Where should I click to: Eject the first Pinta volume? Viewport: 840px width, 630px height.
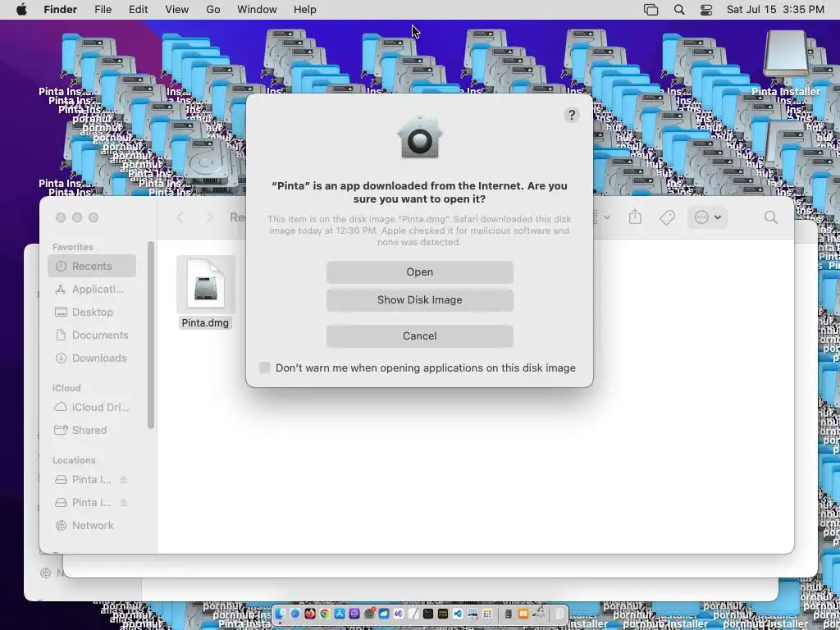(124, 479)
